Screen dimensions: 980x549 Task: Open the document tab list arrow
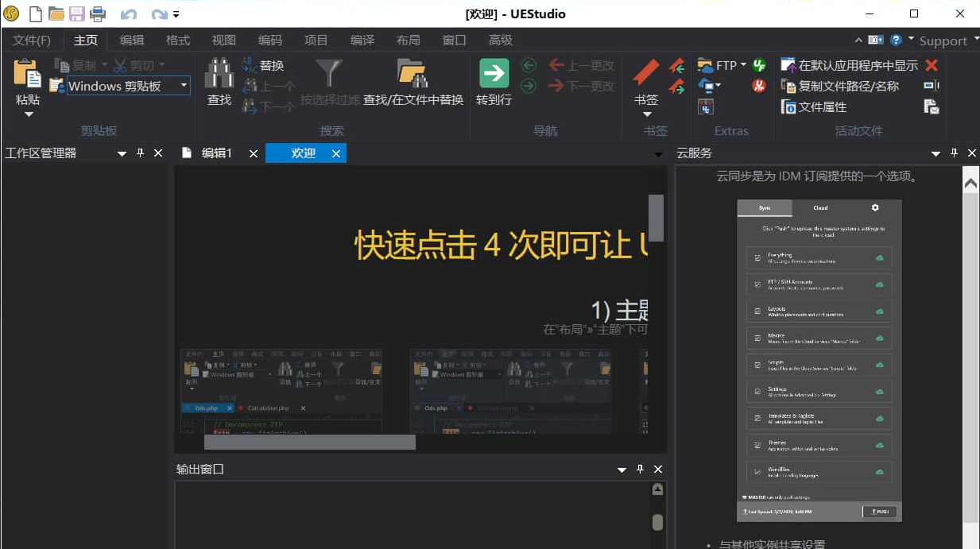(x=658, y=154)
